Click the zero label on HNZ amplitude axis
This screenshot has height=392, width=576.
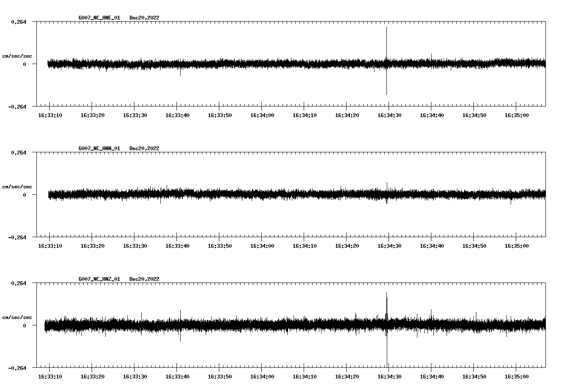click(x=25, y=326)
